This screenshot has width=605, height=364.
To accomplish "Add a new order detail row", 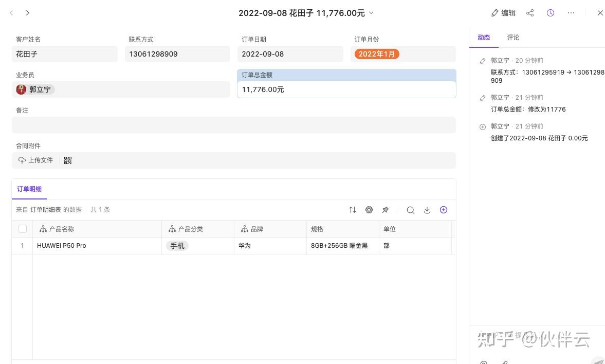I will (444, 210).
